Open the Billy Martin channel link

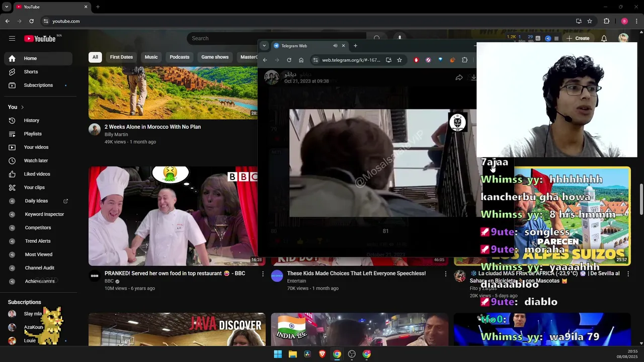pos(116,135)
